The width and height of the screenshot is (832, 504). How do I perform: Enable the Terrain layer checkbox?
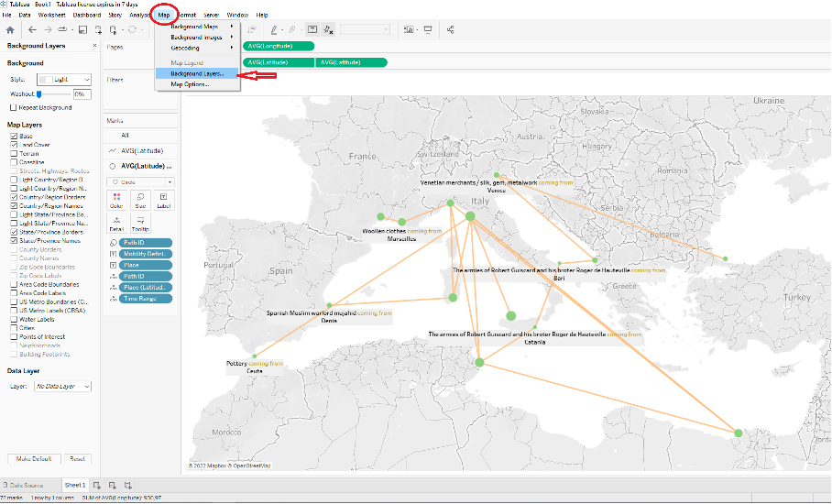(14, 153)
